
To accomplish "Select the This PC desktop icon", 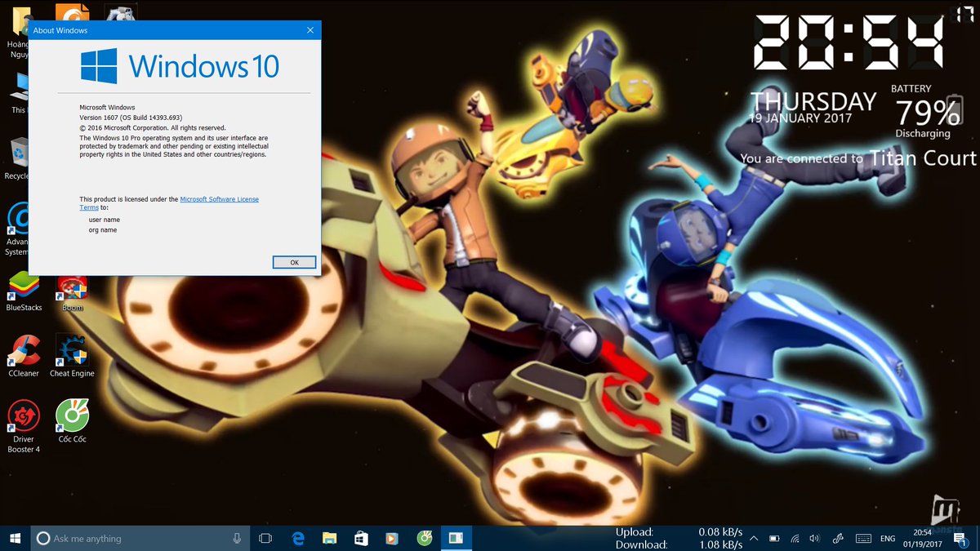I will [x=18, y=92].
